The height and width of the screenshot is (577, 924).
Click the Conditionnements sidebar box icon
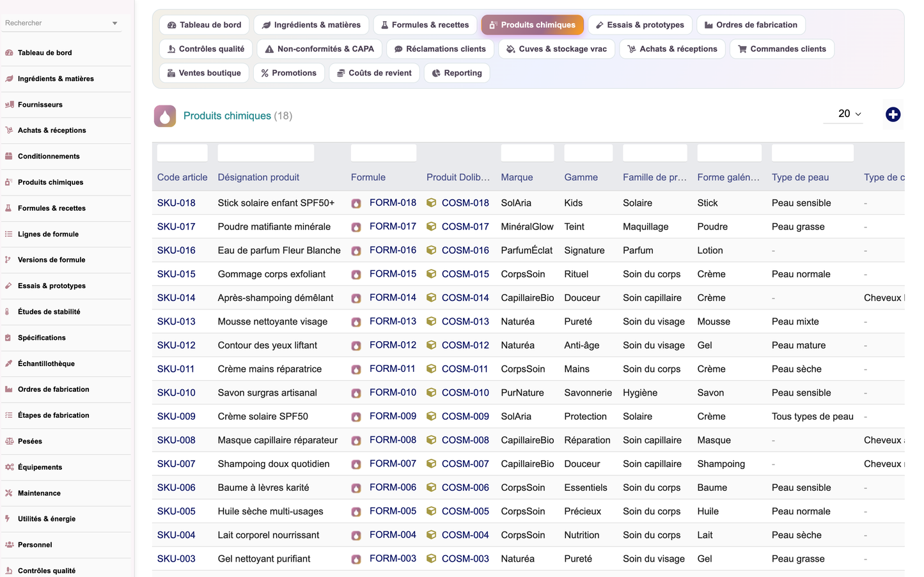point(9,157)
